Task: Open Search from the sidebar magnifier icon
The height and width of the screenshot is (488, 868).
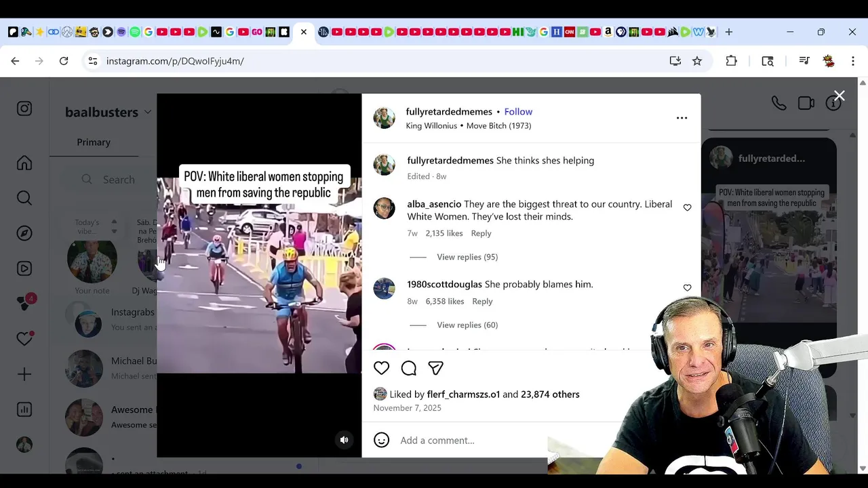Action: tap(24, 198)
